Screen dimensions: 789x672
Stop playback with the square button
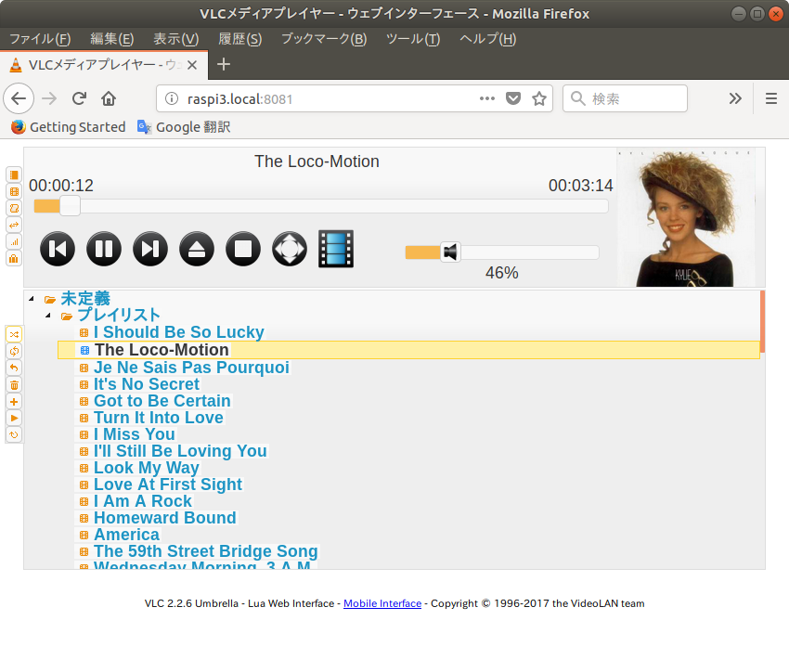coord(243,249)
